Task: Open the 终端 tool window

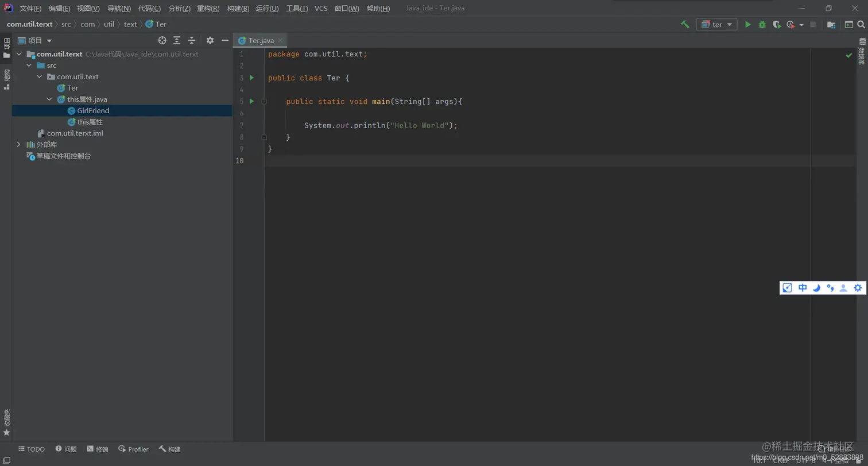Action: coord(98,449)
